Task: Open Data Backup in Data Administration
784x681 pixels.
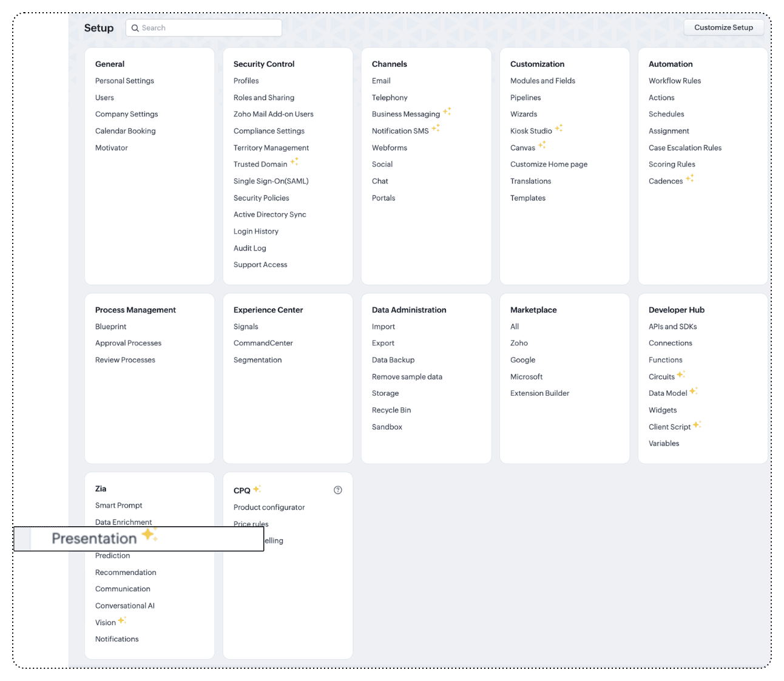Action: pos(393,360)
